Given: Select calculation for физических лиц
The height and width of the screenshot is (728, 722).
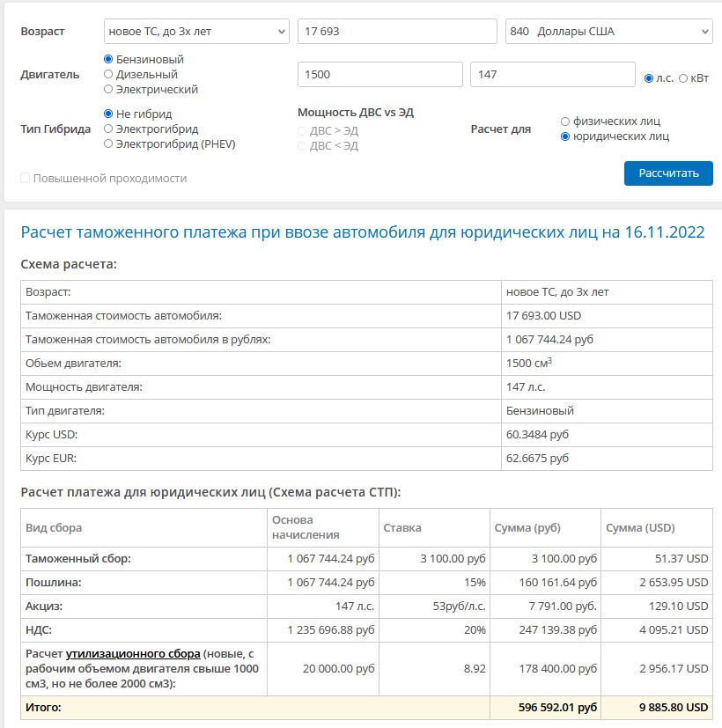Looking at the screenshot, I should pos(565,121).
